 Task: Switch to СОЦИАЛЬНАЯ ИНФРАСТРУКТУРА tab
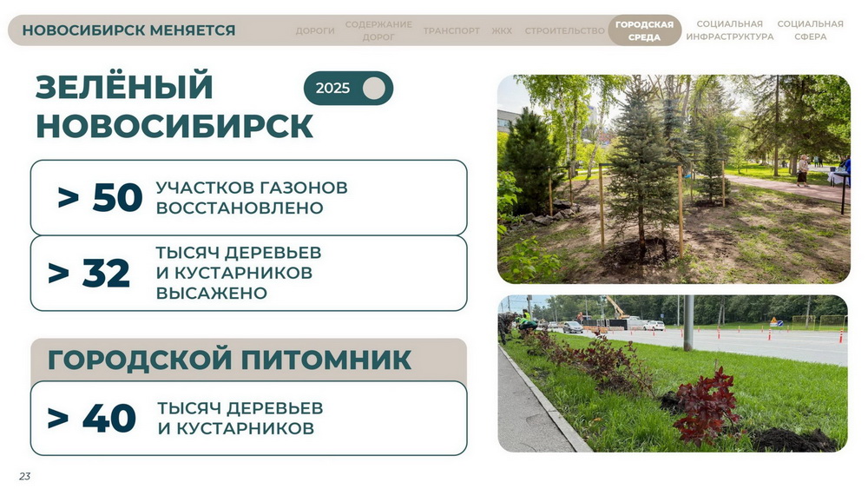coord(729,30)
